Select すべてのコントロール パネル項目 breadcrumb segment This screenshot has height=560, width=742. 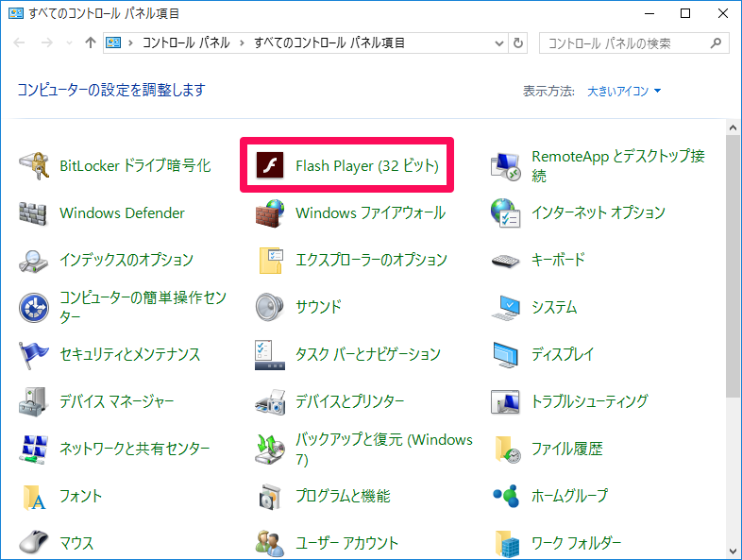(329, 42)
